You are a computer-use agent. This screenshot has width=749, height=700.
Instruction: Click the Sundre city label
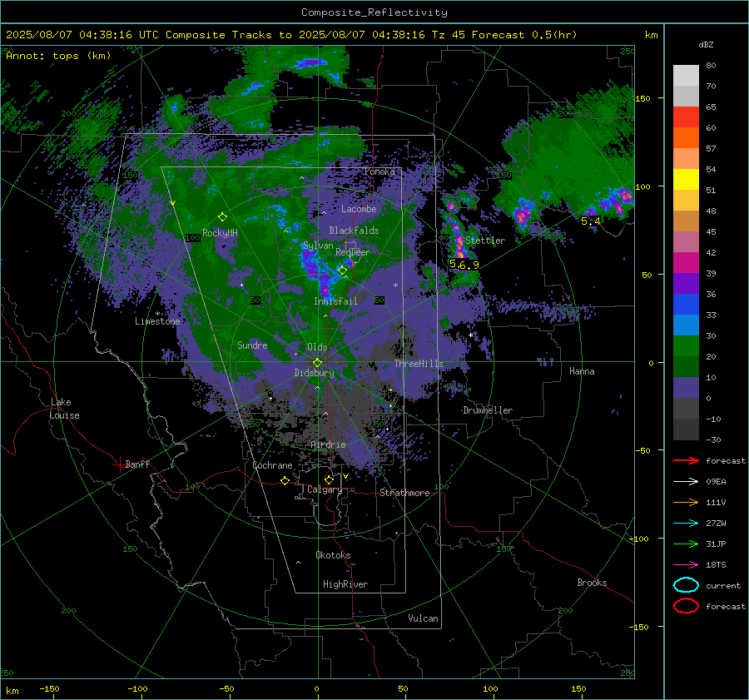pos(252,345)
